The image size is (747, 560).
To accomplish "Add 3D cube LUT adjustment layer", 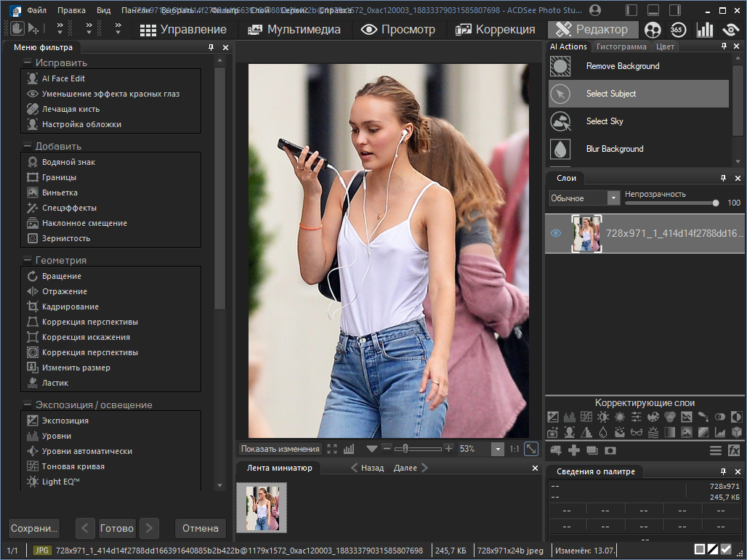I will (737, 432).
